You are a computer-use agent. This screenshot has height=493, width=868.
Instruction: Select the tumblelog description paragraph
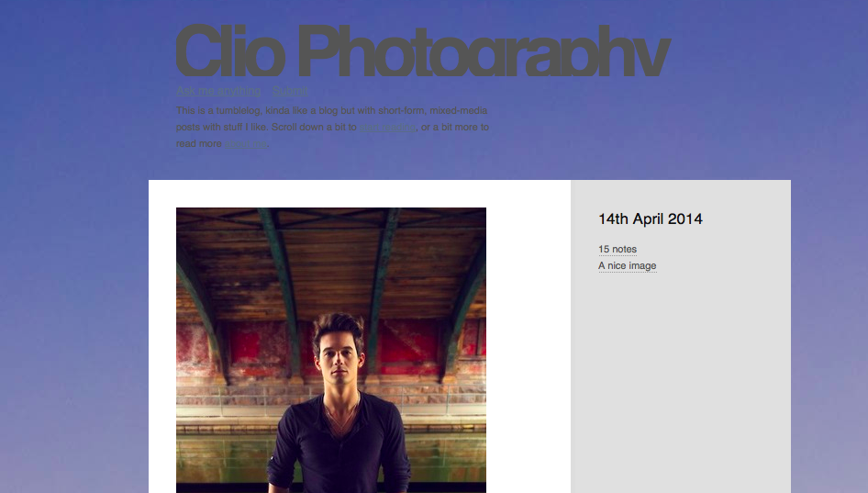[332, 127]
